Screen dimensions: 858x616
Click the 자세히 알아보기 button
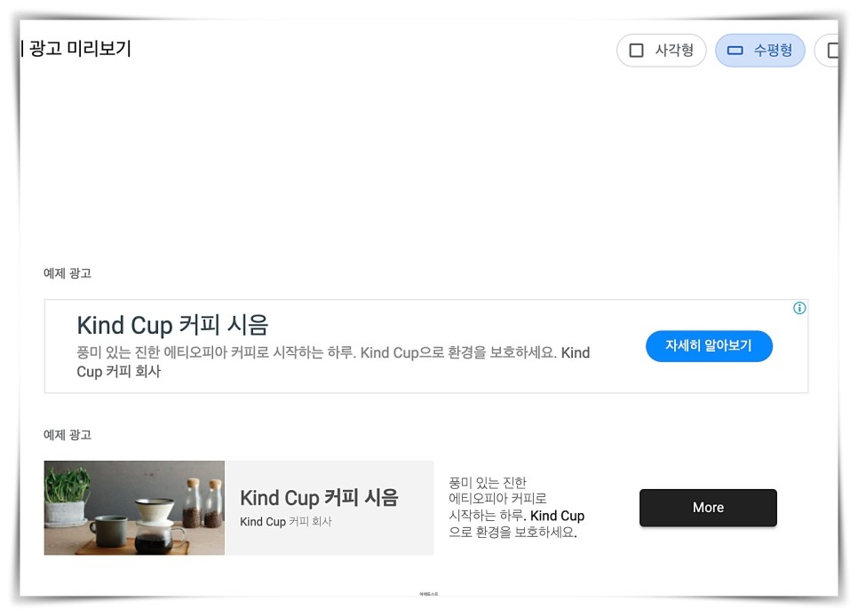coord(709,346)
